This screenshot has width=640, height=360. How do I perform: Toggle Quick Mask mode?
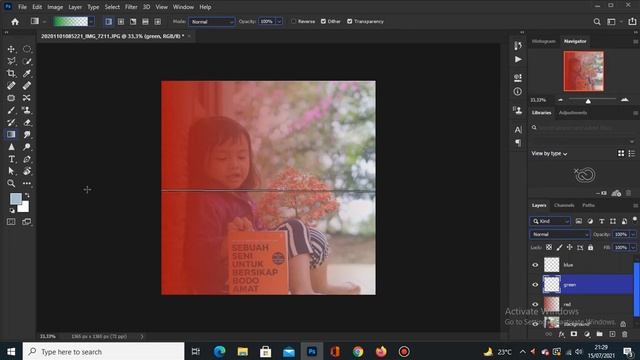[x=11, y=222]
